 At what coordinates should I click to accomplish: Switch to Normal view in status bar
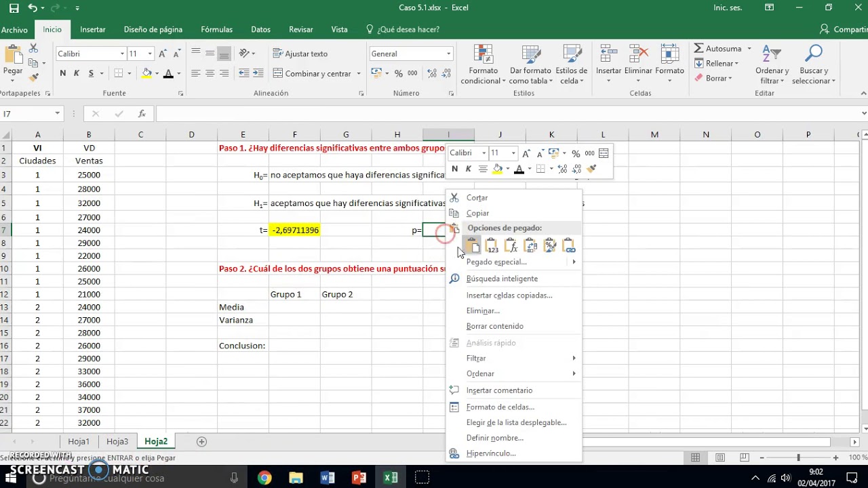pyautogui.click(x=695, y=457)
